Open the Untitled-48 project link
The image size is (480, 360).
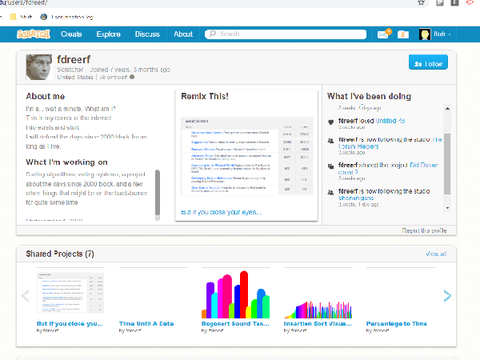390,121
